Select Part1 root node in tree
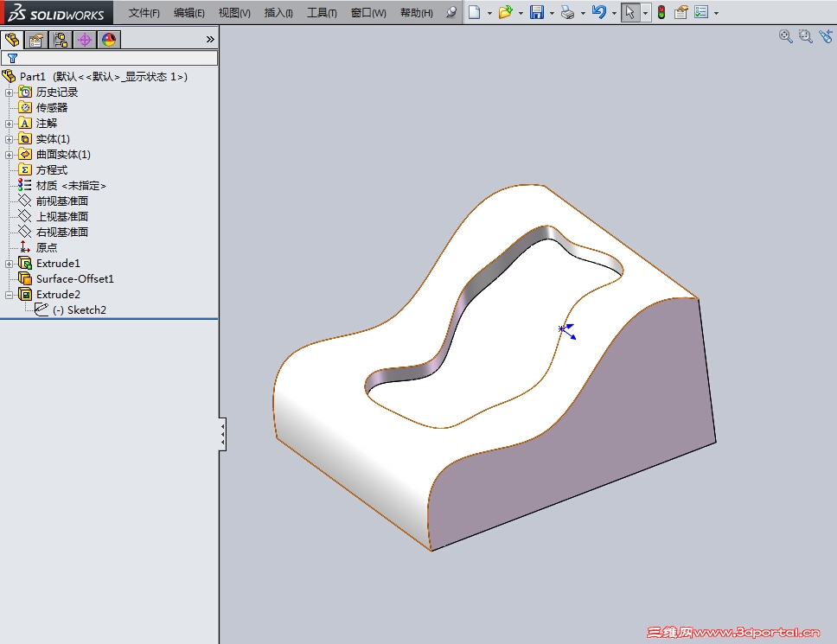Screen dimensions: 837x644 (104, 77)
